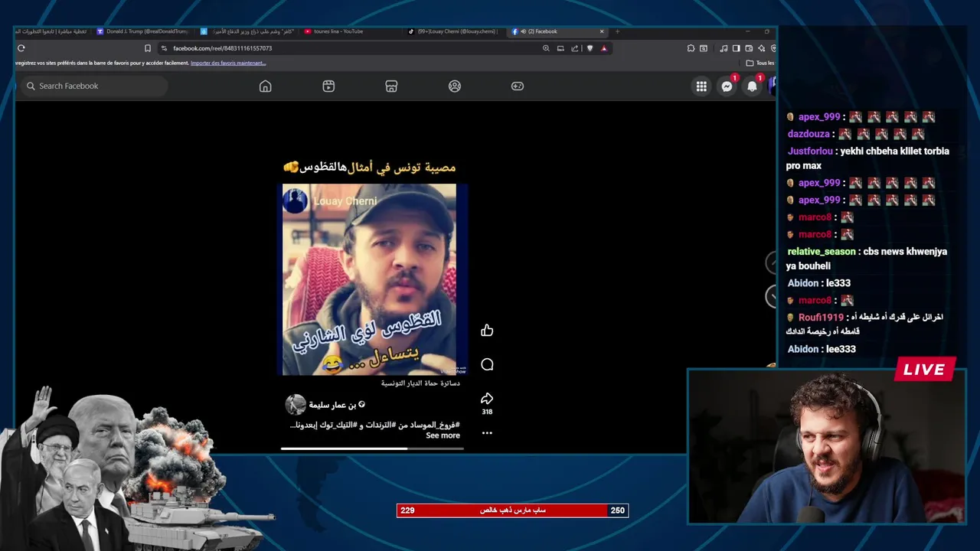Viewport: 980px width, 551px height.
Task: Bookmark this page icon in address bar
Action: click(x=148, y=48)
